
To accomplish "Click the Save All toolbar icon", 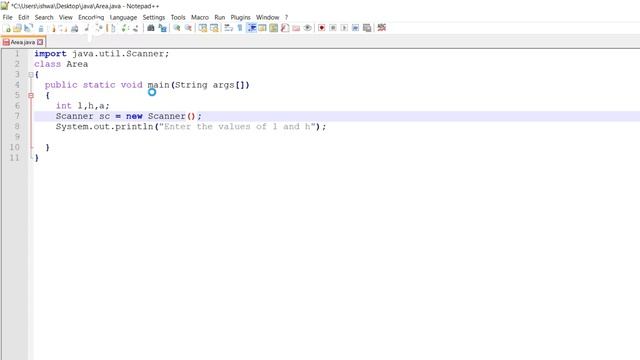I will (40, 28).
